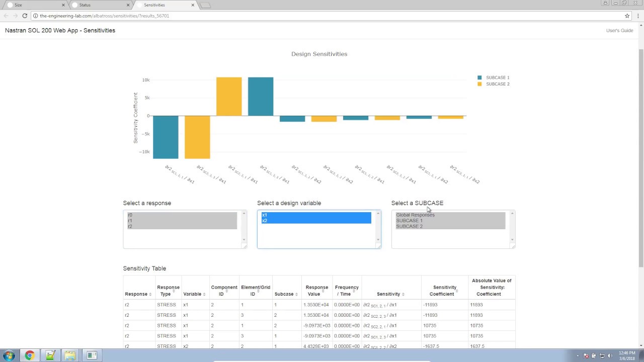Go back using browser back arrow
Screen dimensions: 644x362
(6, 16)
